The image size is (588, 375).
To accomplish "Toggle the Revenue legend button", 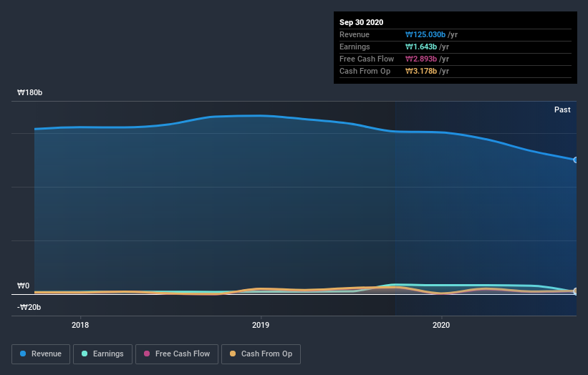I will [x=41, y=354].
